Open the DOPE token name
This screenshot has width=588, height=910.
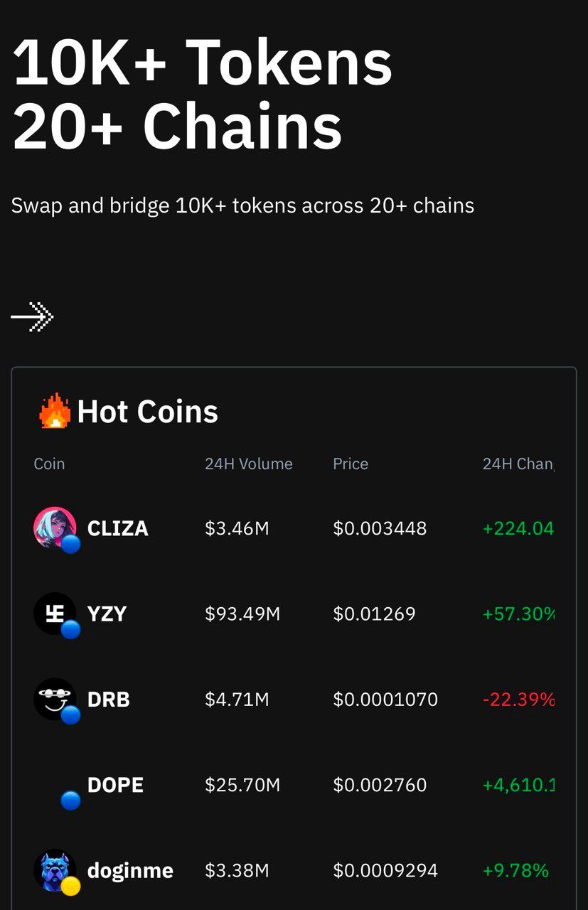(x=115, y=784)
